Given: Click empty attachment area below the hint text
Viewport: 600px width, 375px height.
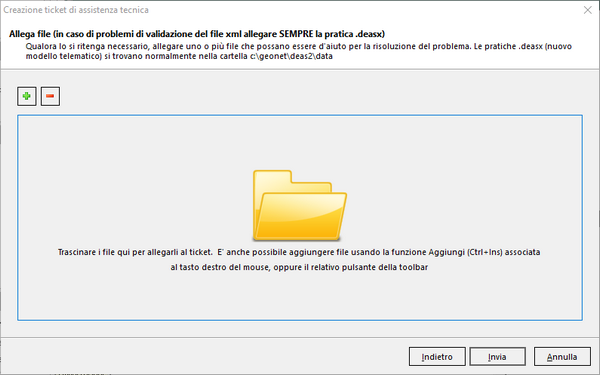Looking at the screenshot, I should pos(300,297).
